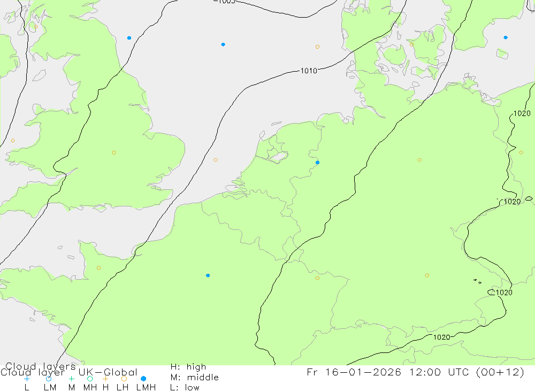The height and width of the screenshot is (392, 535).
Task: Click the orange open circle LH legend symbol
Action: point(124,379)
